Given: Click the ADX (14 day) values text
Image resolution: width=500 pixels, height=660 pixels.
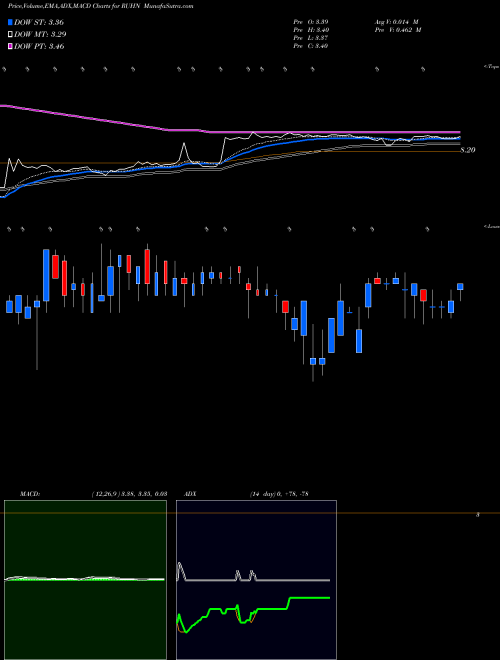Looking at the screenshot, I should coord(279,494).
